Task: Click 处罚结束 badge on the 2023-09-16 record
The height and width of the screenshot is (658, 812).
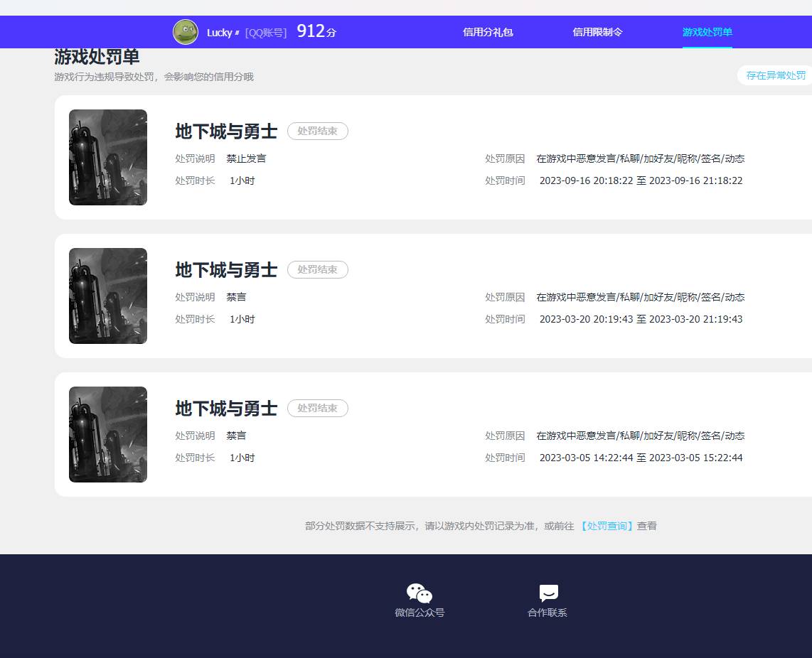Action: (317, 131)
